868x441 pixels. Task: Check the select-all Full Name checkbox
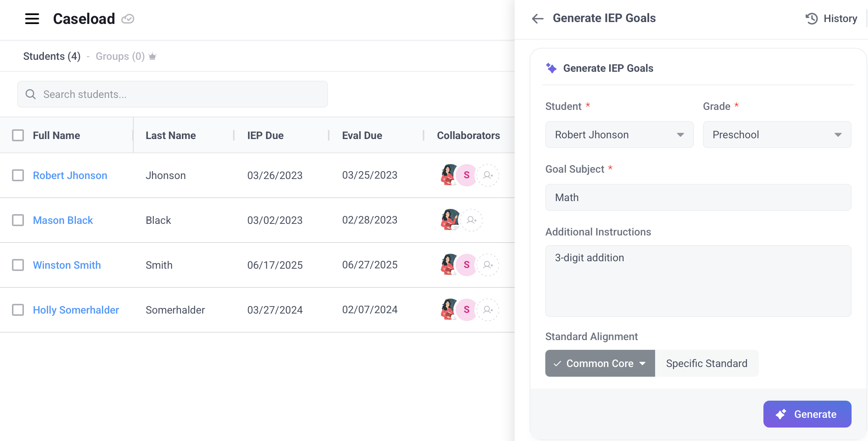[18, 135]
